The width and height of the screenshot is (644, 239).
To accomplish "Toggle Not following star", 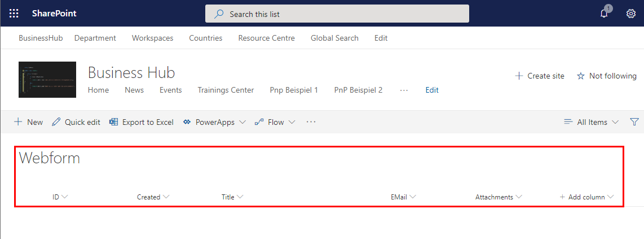I will [606, 76].
